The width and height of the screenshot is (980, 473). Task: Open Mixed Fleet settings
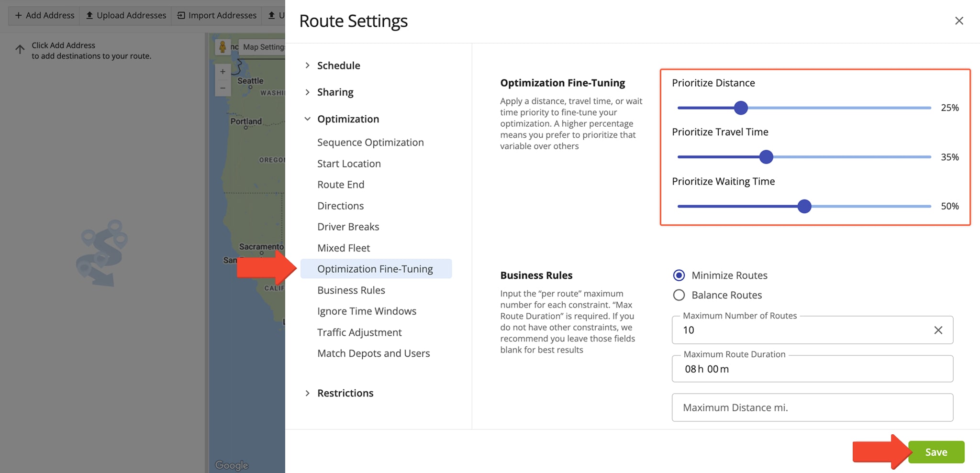344,248
